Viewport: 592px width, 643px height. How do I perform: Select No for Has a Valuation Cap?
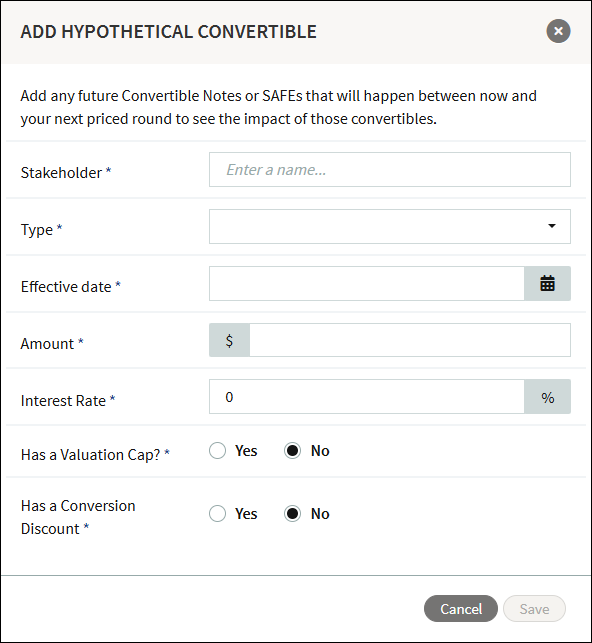pos(292,451)
